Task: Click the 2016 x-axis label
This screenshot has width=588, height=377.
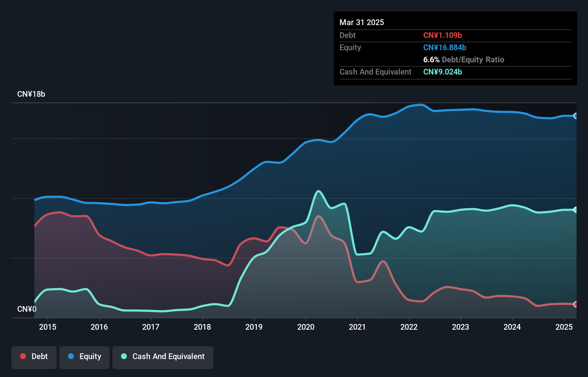Action: point(99,327)
